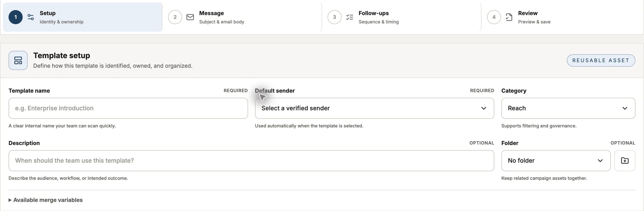Viewport: 644px width, 211px height.
Task: Click the Category chevron arrow
Action: pos(625,108)
